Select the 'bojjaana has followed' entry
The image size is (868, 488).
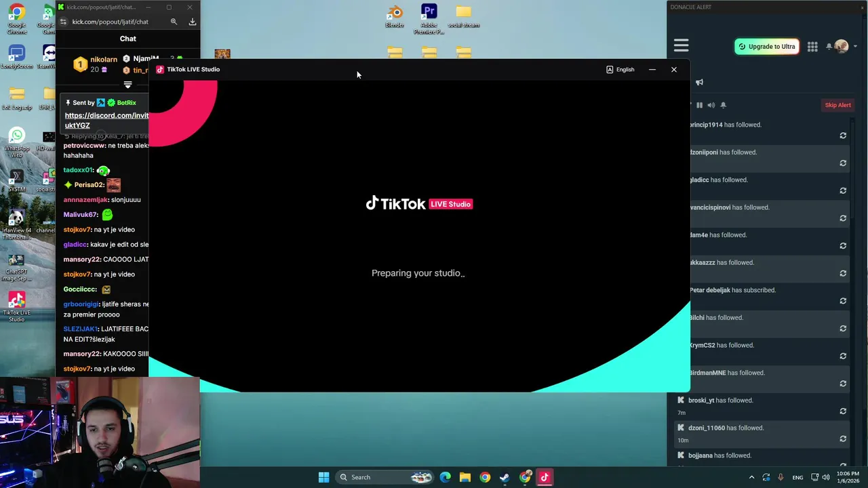(719, 455)
